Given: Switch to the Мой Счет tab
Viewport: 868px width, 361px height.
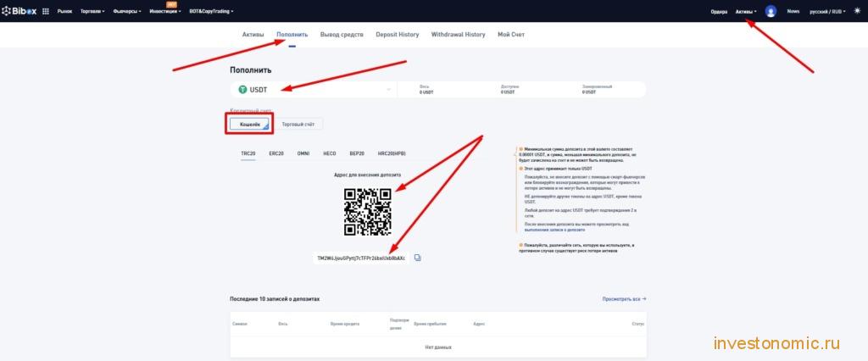Looking at the screenshot, I should (511, 35).
